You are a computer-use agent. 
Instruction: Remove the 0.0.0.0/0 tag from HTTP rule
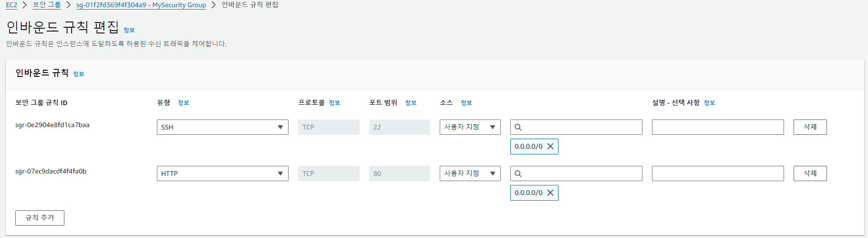(550, 193)
